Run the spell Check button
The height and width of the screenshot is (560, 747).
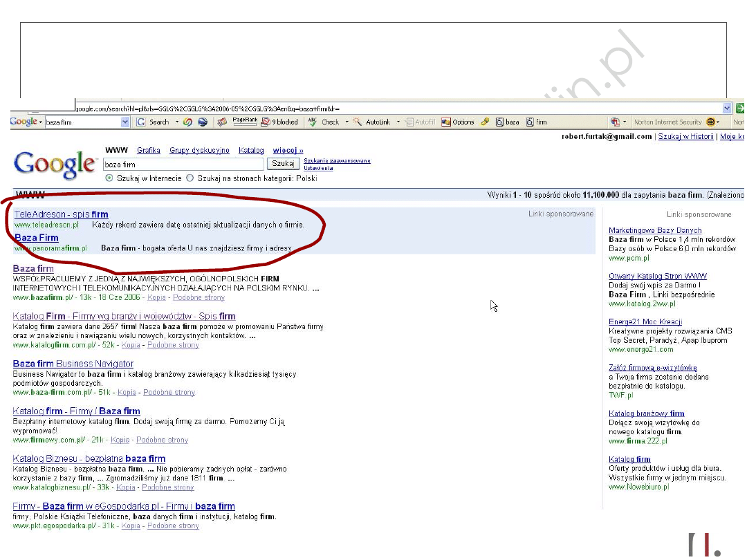(324, 122)
